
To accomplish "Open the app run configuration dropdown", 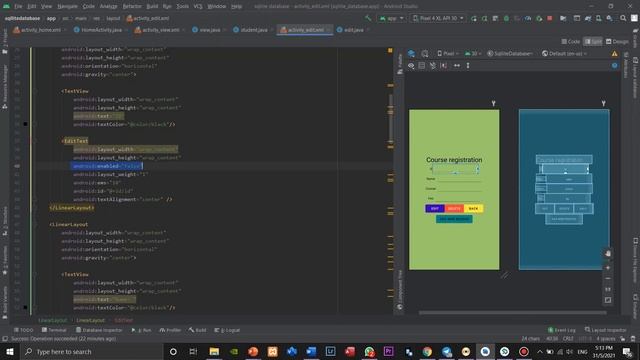I will click(391, 18).
